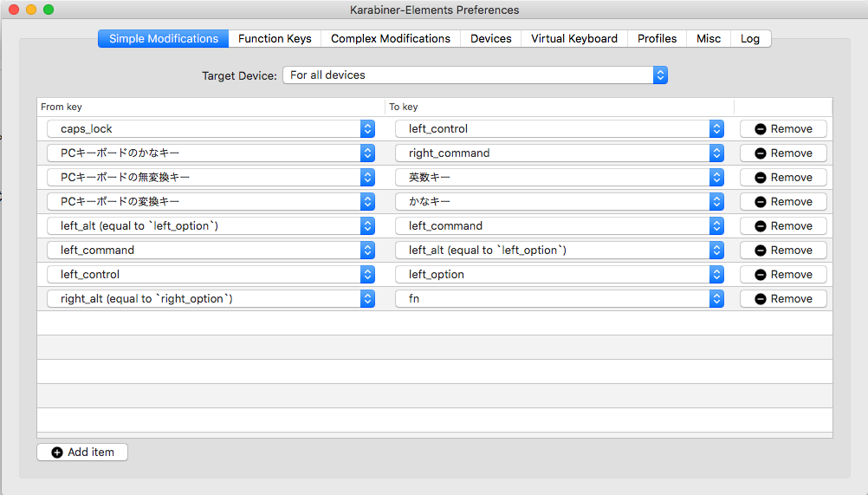The width and height of the screenshot is (868, 495).
Task: Open the Virtual Keyboard tab
Action: [x=574, y=39]
